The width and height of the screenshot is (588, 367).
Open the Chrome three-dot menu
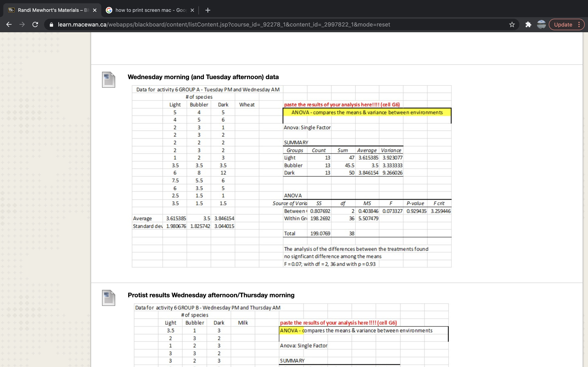(x=579, y=24)
